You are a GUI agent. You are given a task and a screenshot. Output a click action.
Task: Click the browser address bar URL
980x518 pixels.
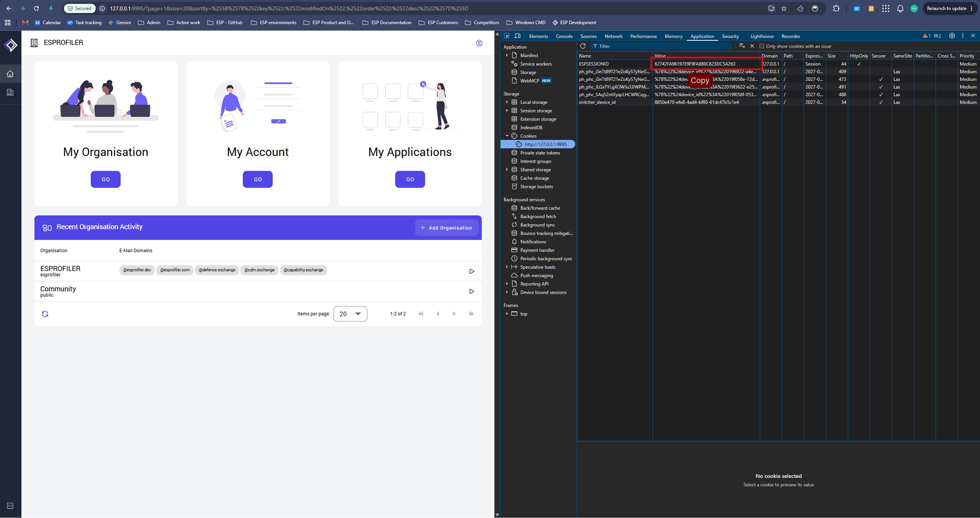coord(289,8)
